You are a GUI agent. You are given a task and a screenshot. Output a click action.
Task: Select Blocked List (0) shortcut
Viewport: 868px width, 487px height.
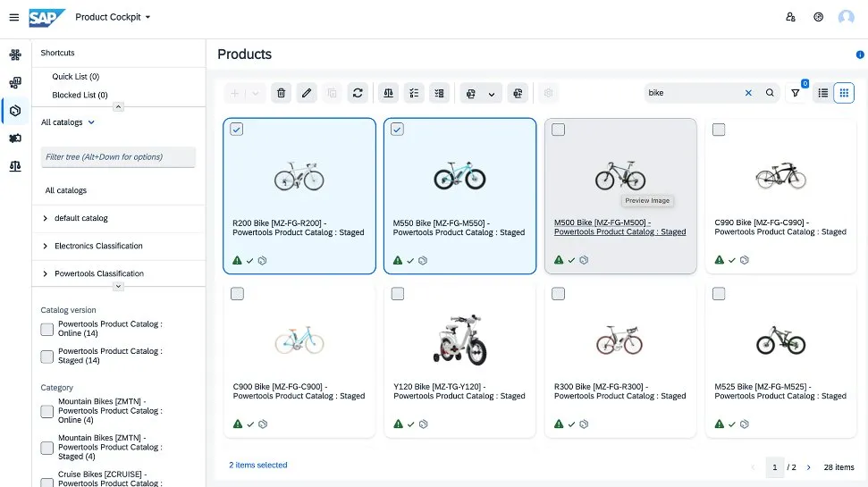[80, 95]
